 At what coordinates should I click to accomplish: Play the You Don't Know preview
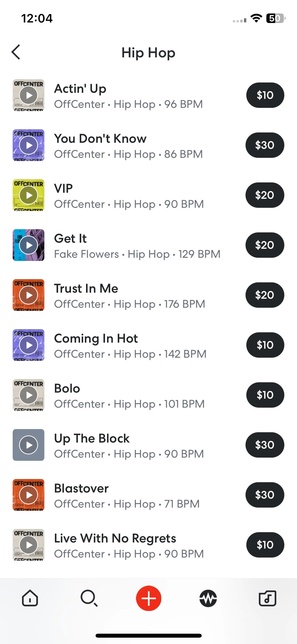(29, 145)
